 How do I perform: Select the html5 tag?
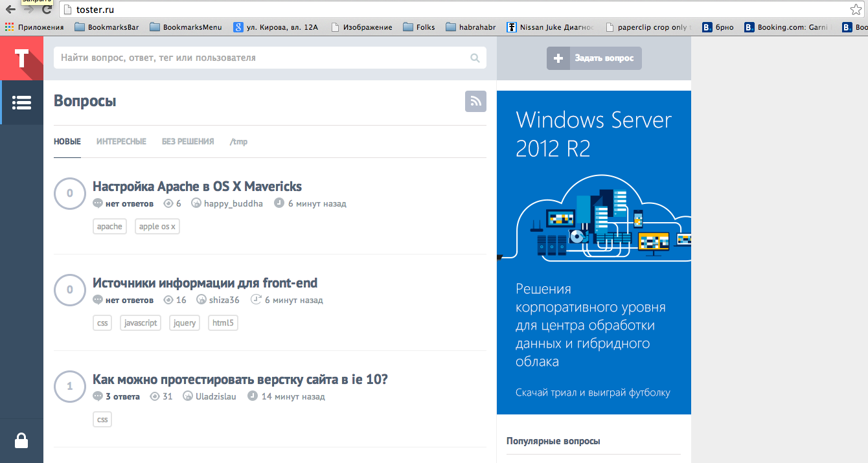(223, 323)
